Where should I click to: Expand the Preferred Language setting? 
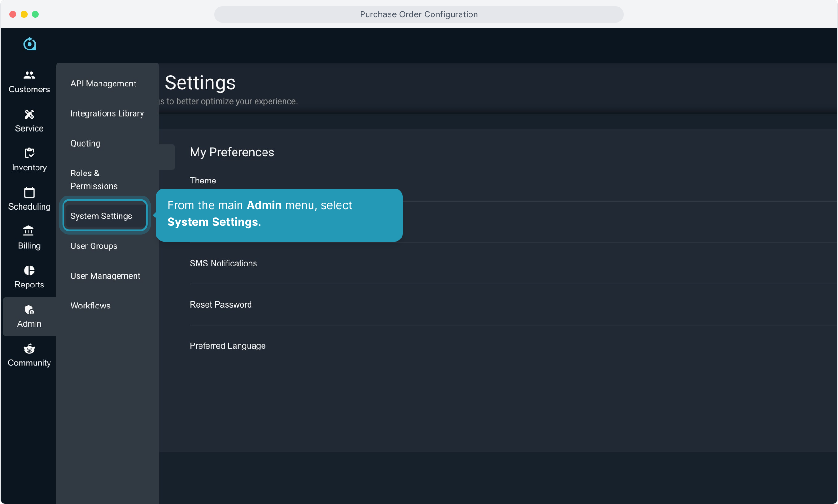(x=227, y=346)
